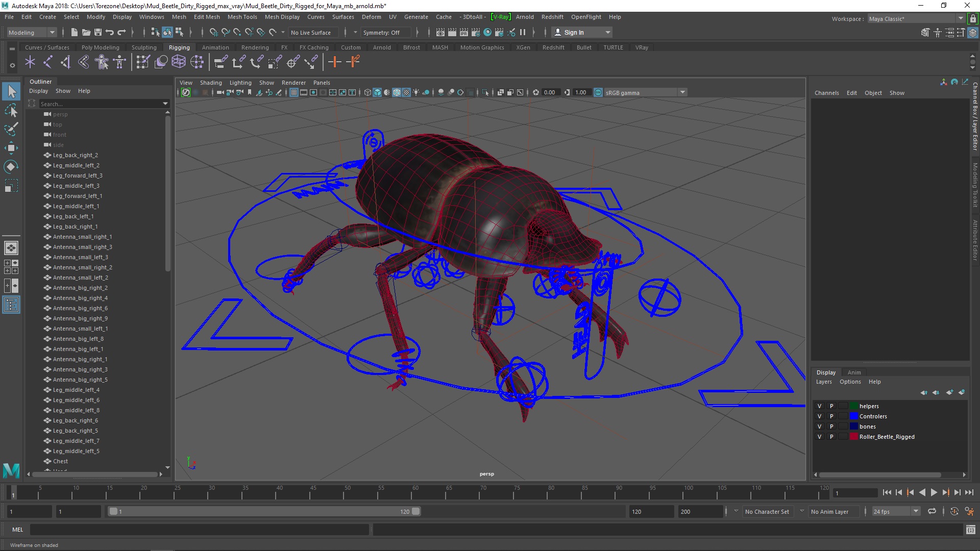
Task: Toggle visibility V for helpers layer
Action: [820, 406]
